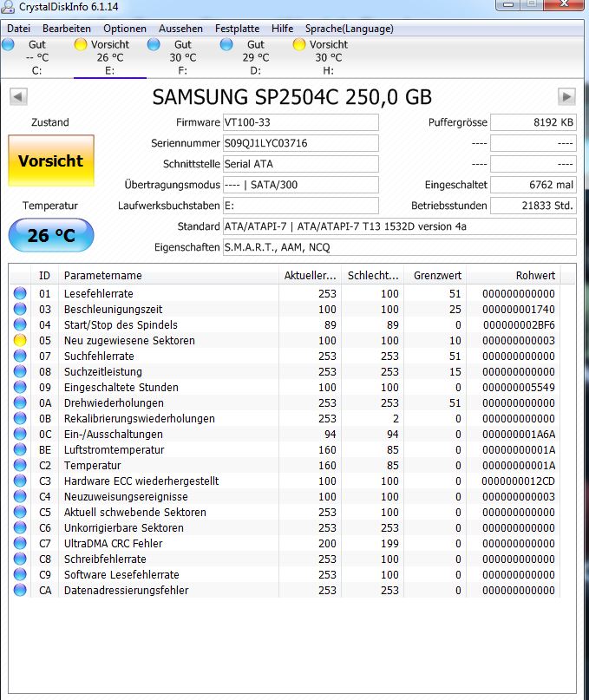Click status icon for Neuzuweisungsereignisse row
589x700 pixels.
click(x=20, y=496)
